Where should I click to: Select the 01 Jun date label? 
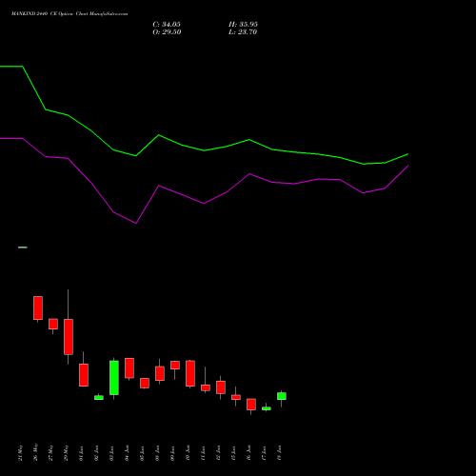pyautogui.click(x=82, y=453)
